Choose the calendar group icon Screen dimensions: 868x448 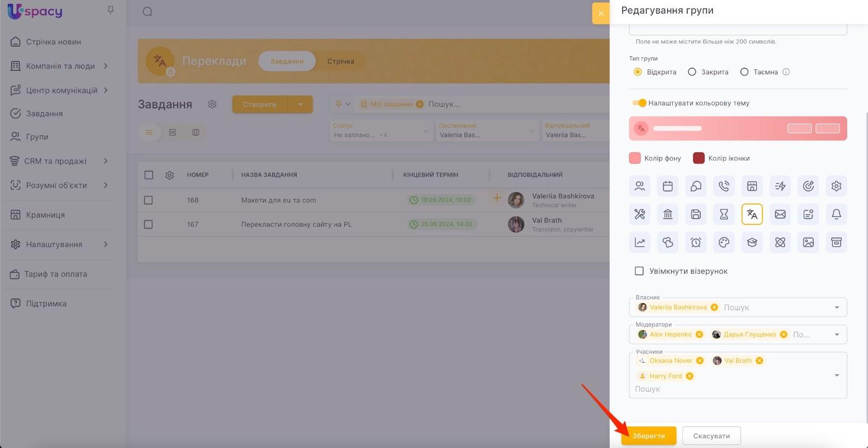(x=668, y=186)
